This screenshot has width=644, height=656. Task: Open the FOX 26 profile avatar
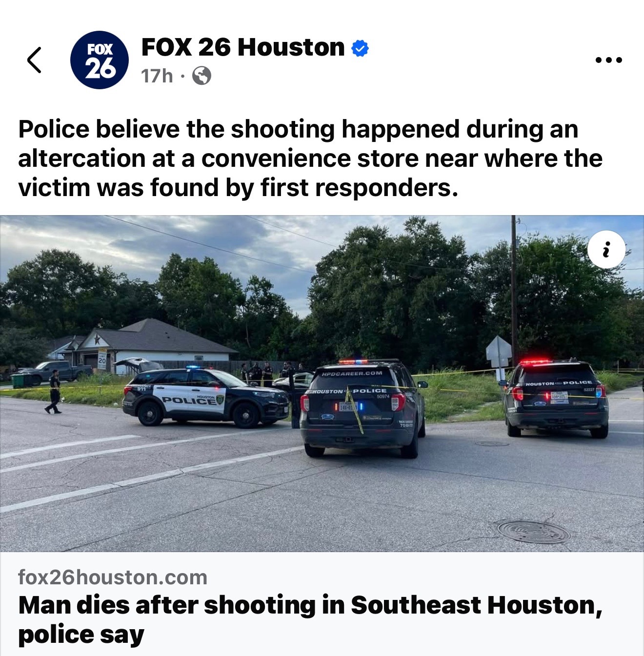pos(100,60)
